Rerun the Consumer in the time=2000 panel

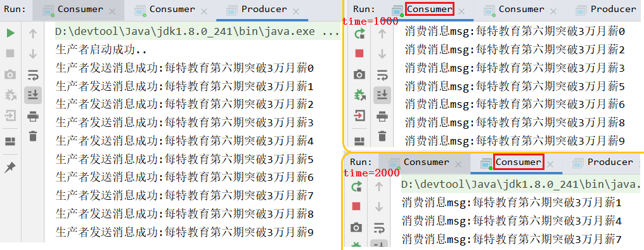point(356,187)
